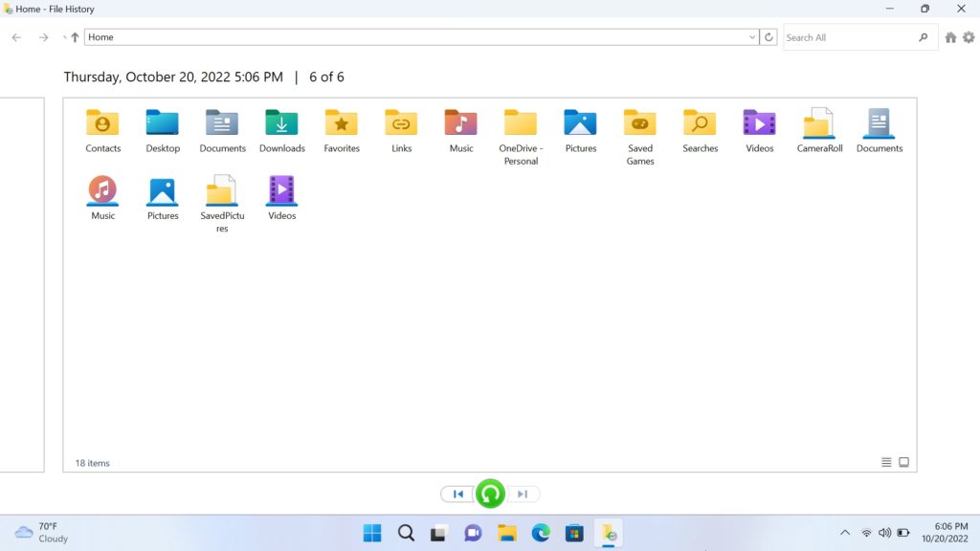Expand the hidden icons chevron in system tray
The height and width of the screenshot is (551, 980).
(845, 533)
